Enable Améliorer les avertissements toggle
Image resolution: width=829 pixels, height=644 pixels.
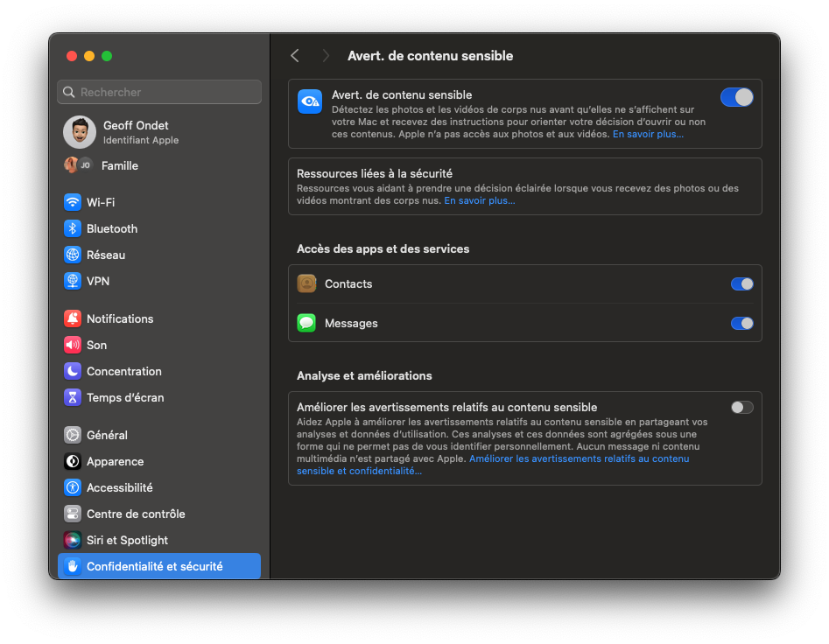tap(741, 408)
